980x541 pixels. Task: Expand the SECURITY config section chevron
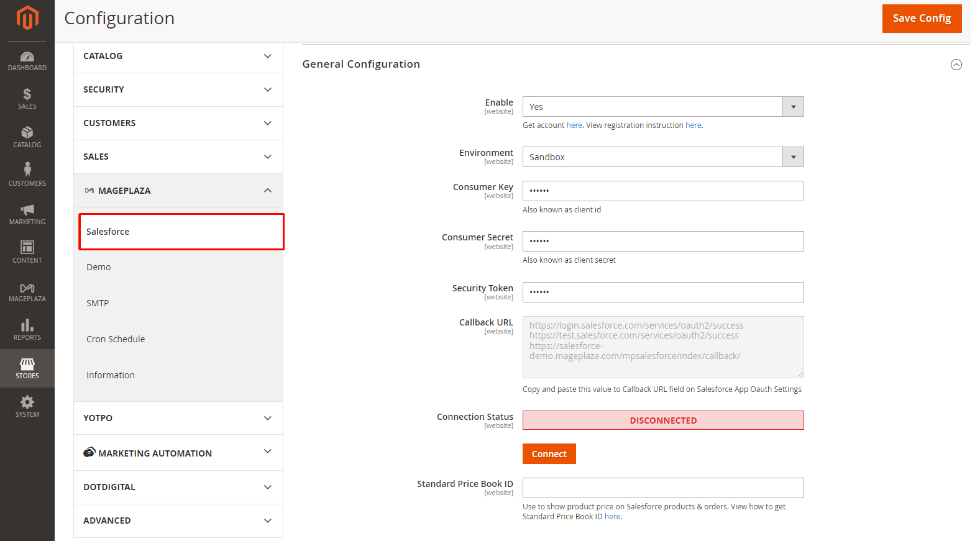click(x=268, y=89)
